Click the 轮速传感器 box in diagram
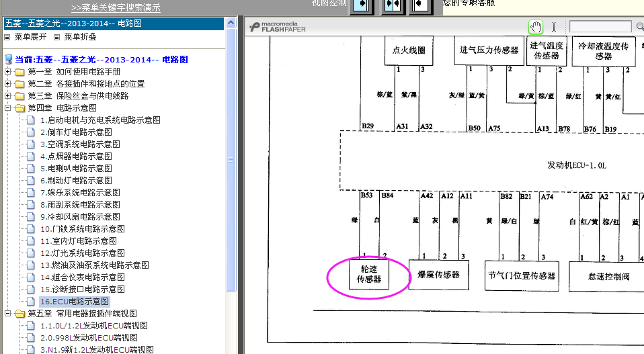644x354 pixels. [x=369, y=274]
